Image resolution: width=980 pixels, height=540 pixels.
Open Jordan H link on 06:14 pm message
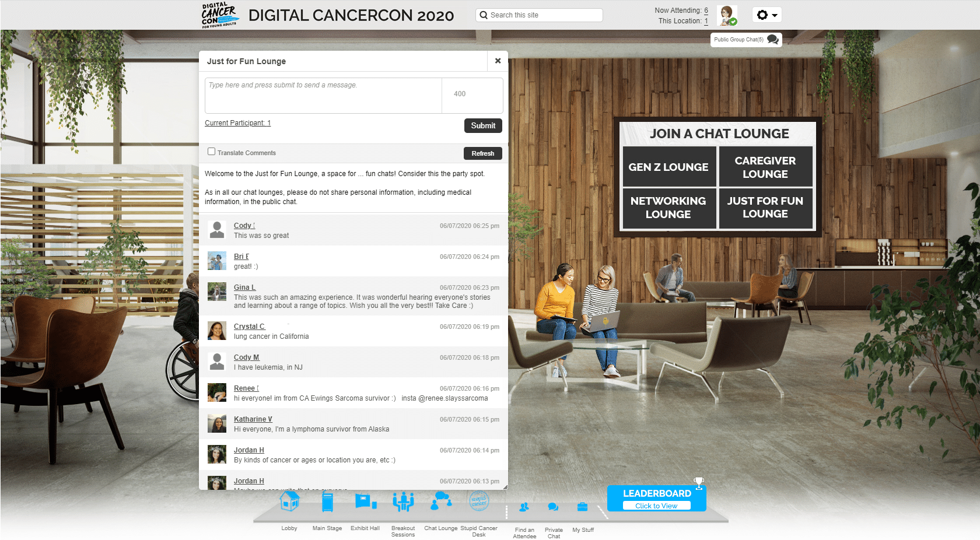point(249,450)
